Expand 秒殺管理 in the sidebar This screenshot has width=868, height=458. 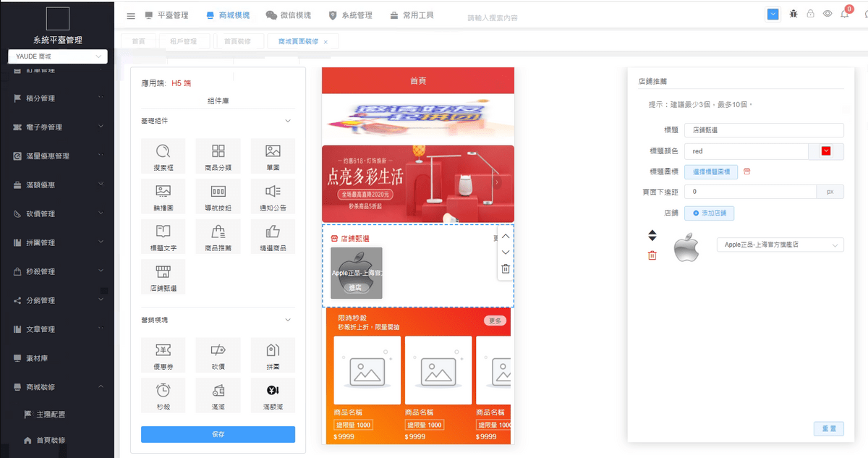pos(57,272)
